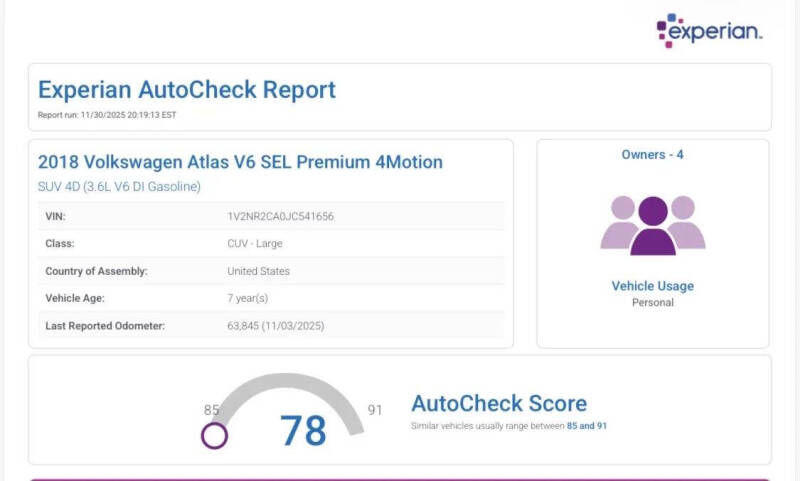Click the purple circle score gauge marker
The image size is (800, 481).
[x=214, y=436]
